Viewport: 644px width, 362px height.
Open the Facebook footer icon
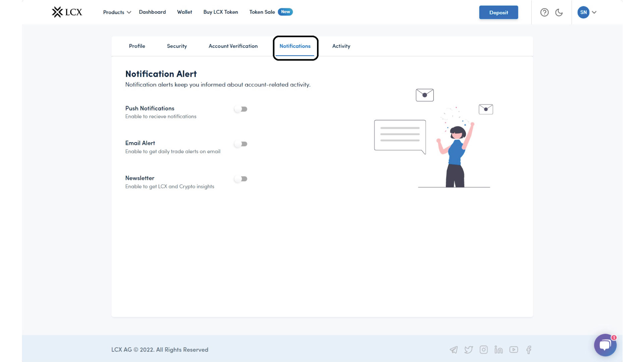point(529,350)
